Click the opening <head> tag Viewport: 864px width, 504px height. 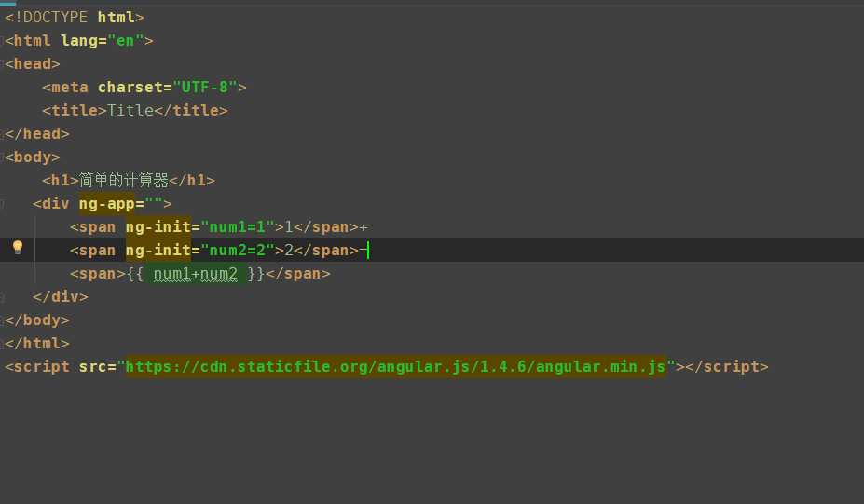click(33, 64)
